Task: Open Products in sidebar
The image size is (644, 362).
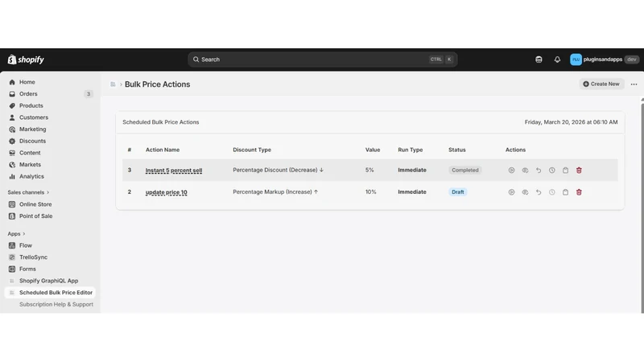Action: (31, 106)
